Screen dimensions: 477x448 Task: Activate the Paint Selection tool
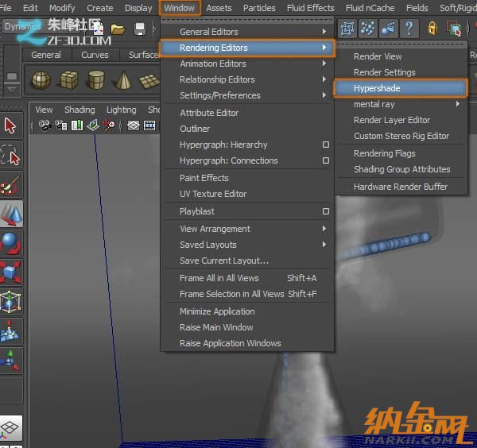point(10,184)
